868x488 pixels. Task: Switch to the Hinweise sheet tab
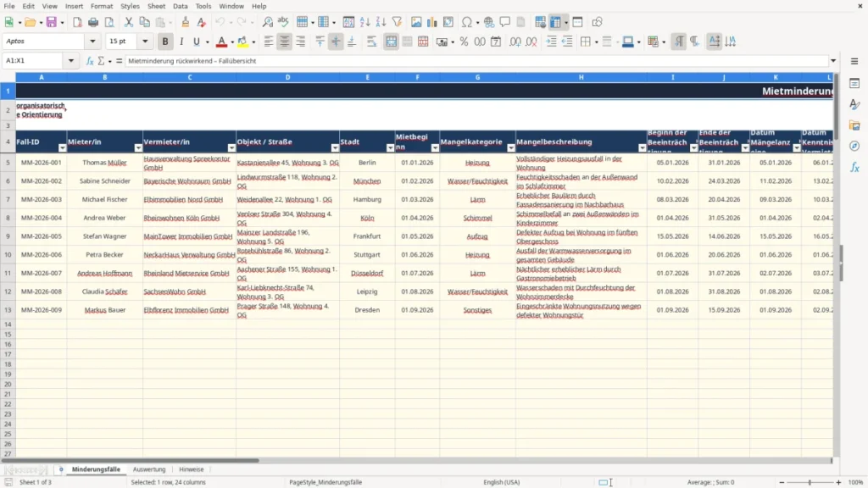click(x=191, y=469)
